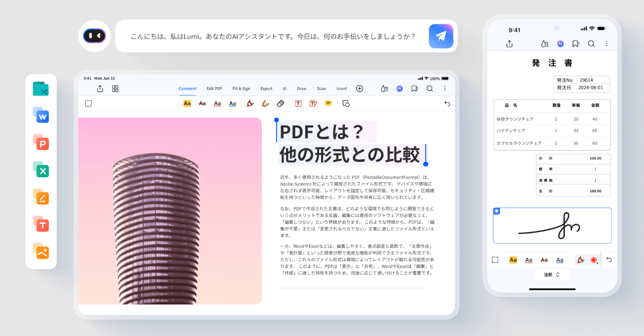644x336 pixels.
Task: Click the order number value 29014
Action: (586, 80)
